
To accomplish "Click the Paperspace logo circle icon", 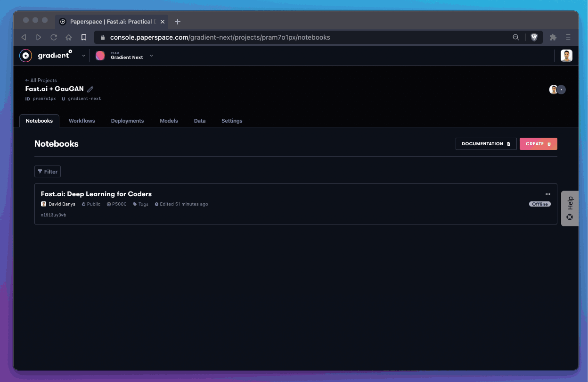I will pos(26,56).
